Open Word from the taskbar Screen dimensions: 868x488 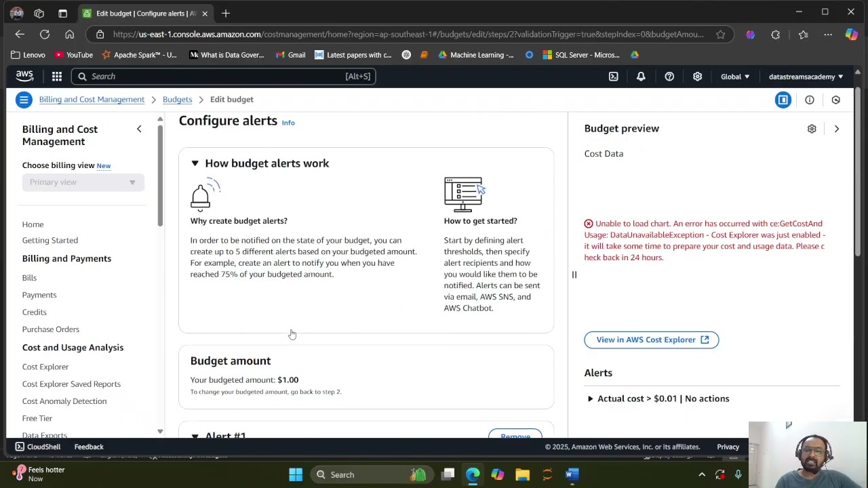tap(572, 474)
